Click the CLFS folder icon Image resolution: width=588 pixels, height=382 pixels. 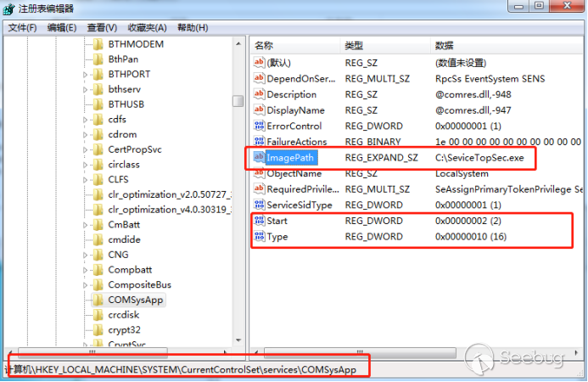pyautogui.click(x=98, y=179)
